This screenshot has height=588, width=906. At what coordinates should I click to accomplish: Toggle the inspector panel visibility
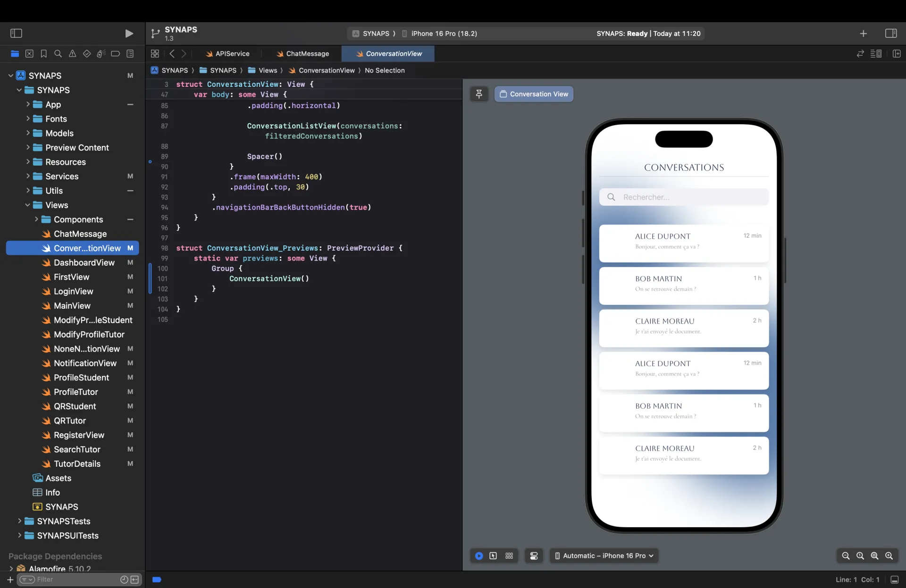pos(891,34)
